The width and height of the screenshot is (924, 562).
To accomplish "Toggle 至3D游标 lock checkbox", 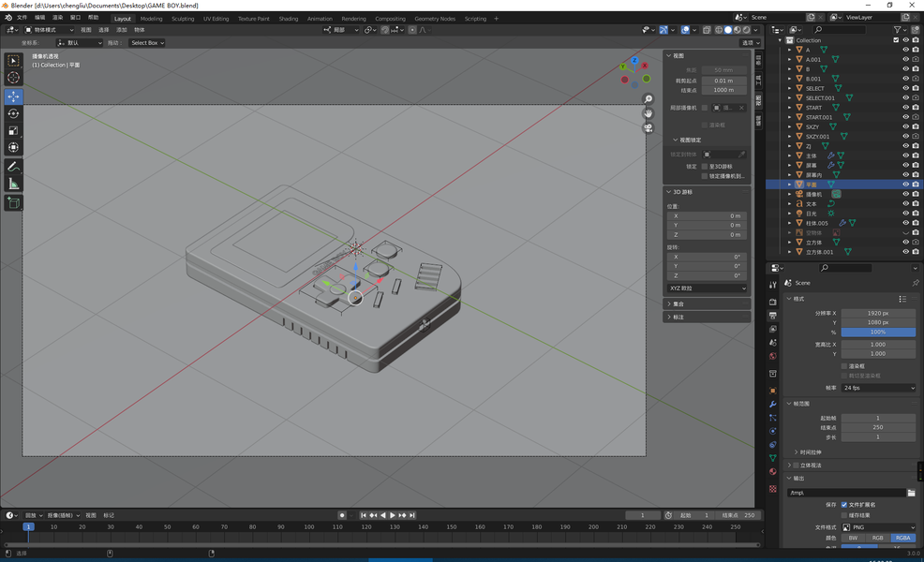I will (705, 167).
